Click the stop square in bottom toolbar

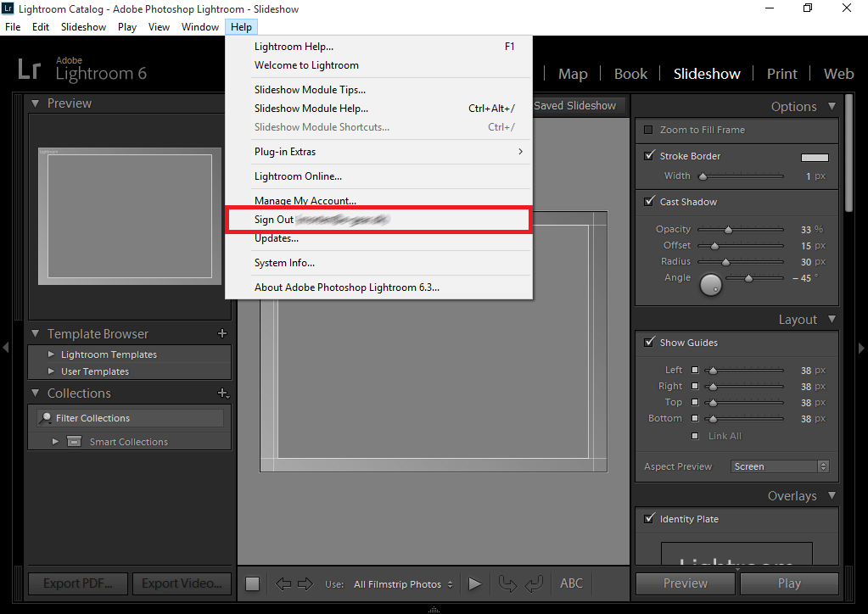coord(253,583)
